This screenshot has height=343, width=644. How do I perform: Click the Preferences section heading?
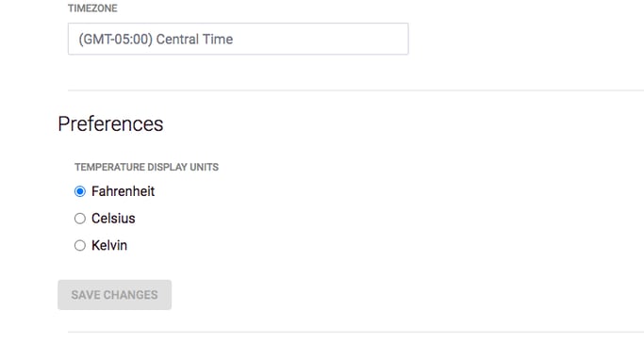coord(110,123)
